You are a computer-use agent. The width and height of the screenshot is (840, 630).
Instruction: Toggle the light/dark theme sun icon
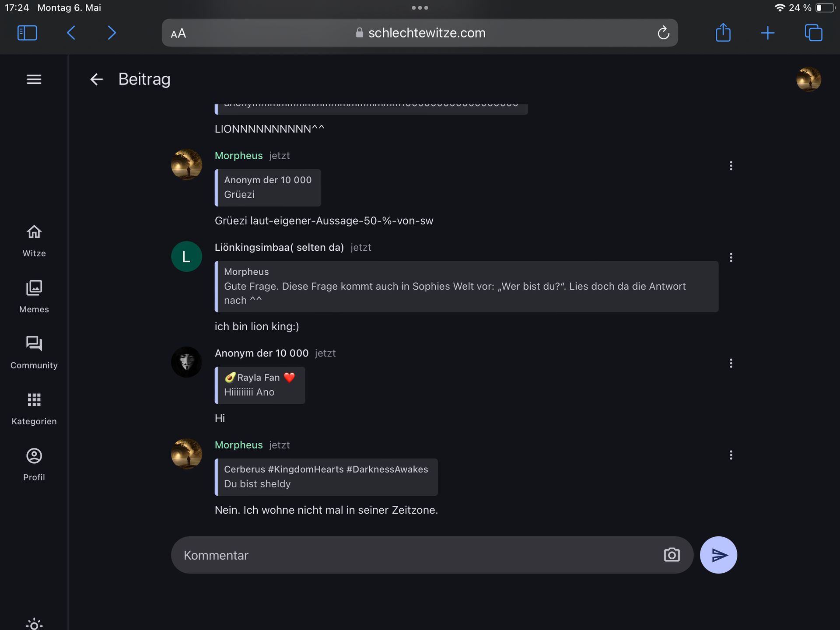pos(34,624)
